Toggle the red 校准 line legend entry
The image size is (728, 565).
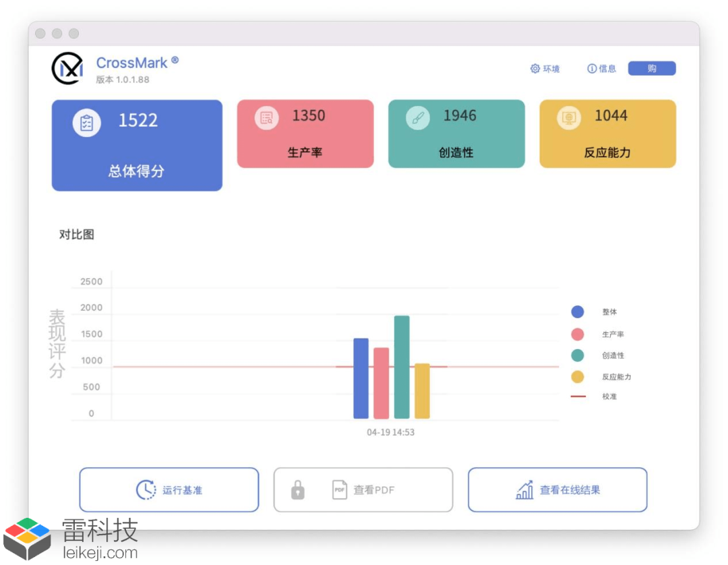pyautogui.click(x=593, y=396)
